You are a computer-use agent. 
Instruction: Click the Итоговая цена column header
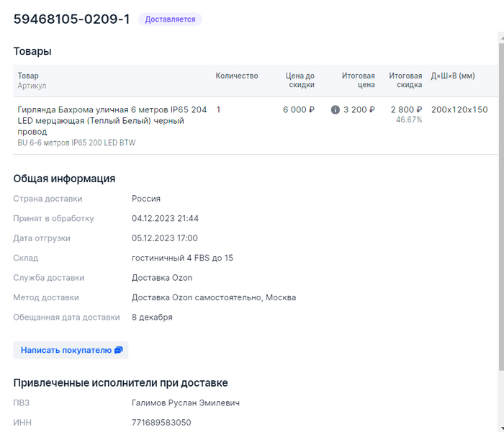[359, 80]
